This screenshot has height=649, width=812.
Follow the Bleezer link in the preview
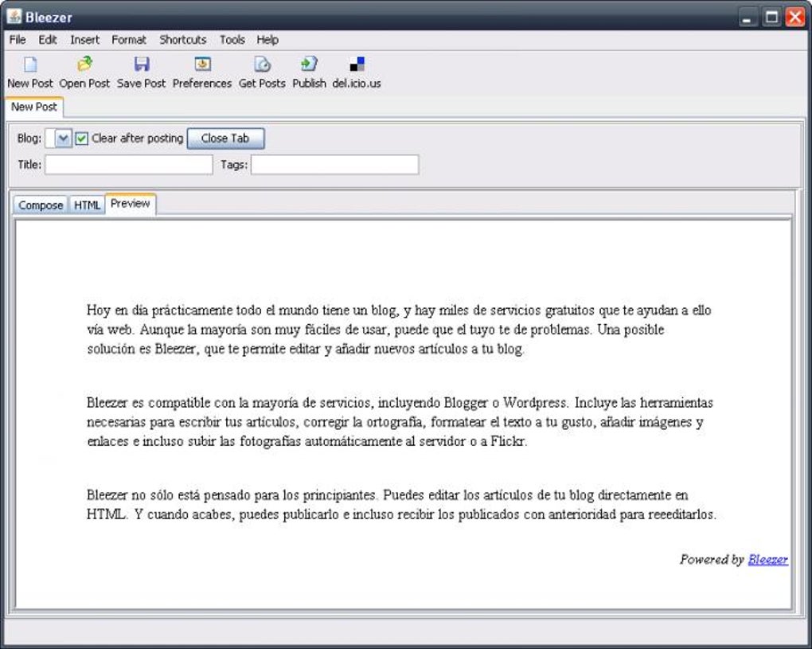(767, 559)
